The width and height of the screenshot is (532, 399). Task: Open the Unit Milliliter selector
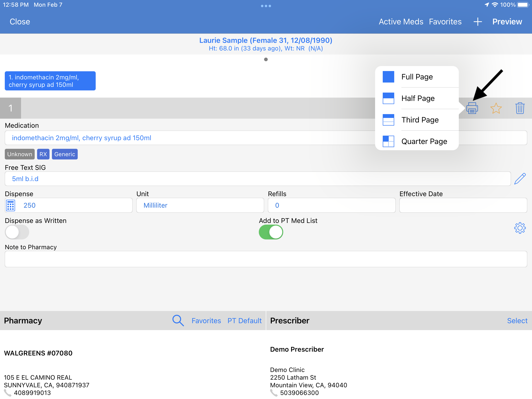click(200, 205)
